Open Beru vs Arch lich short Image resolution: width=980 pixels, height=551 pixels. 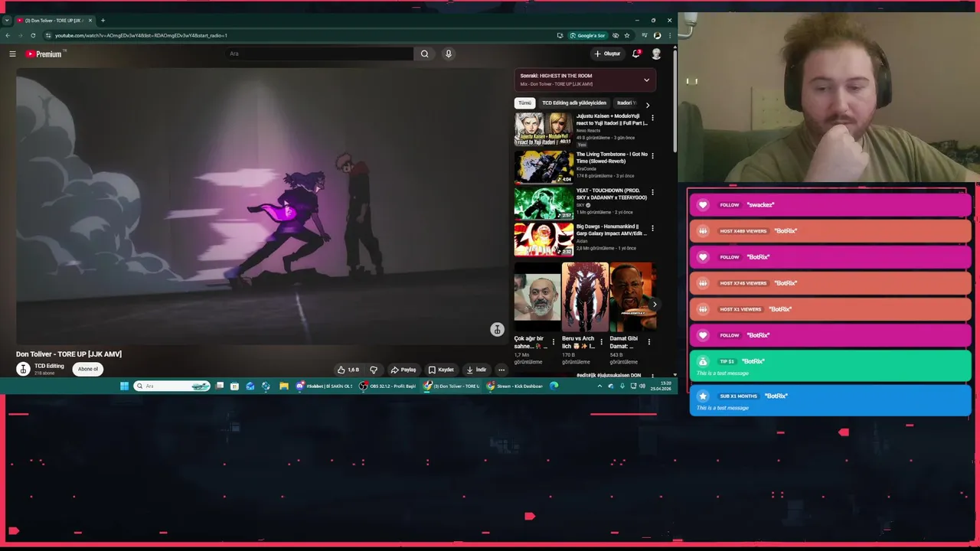(585, 298)
